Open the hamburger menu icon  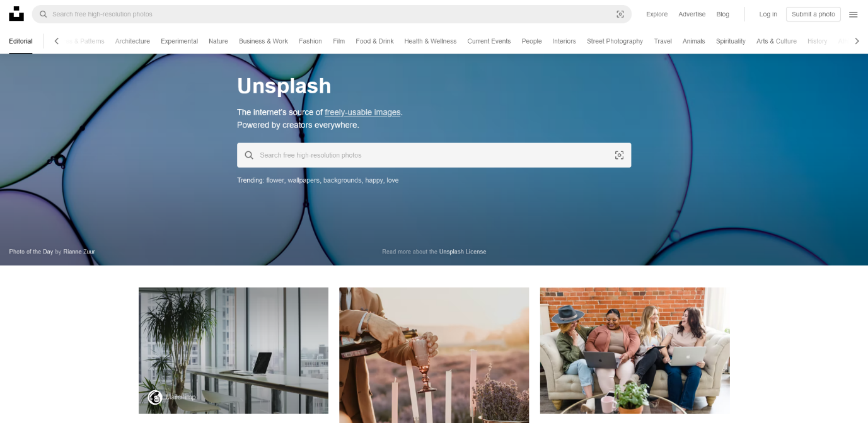click(x=854, y=14)
